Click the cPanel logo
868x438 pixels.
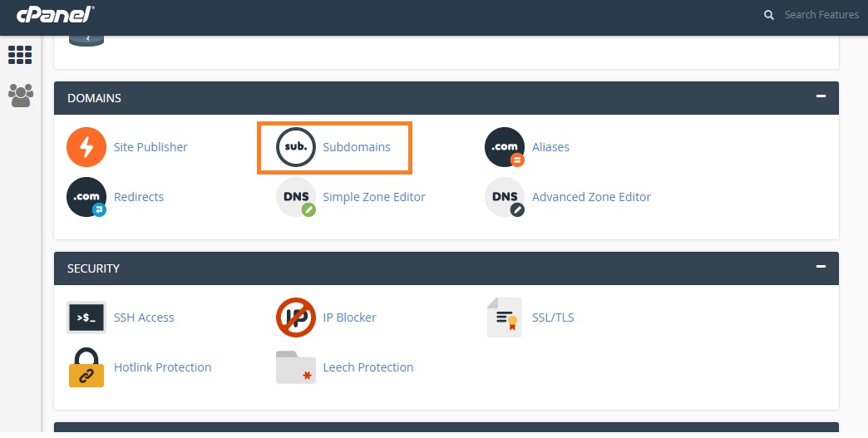click(56, 14)
